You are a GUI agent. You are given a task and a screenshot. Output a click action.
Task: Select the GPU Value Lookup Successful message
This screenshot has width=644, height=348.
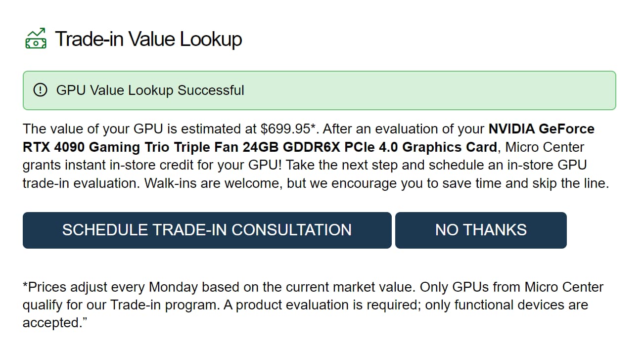[x=150, y=90]
